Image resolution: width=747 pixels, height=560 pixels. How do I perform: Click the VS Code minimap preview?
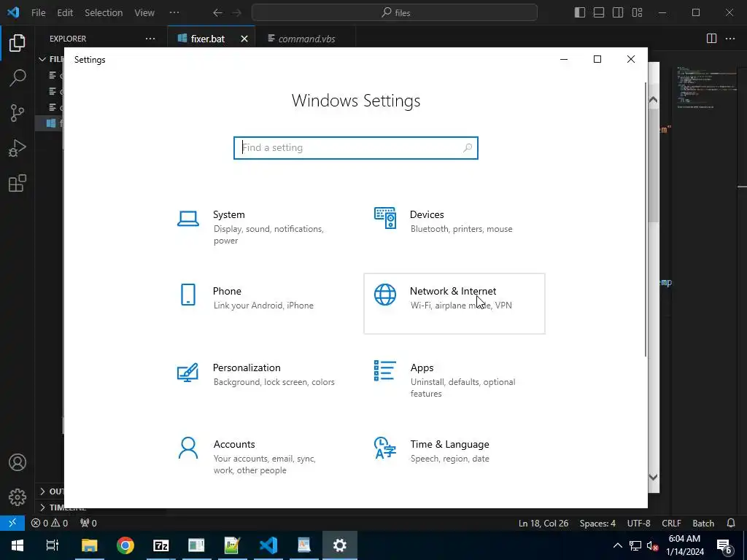click(x=706, y=88)
